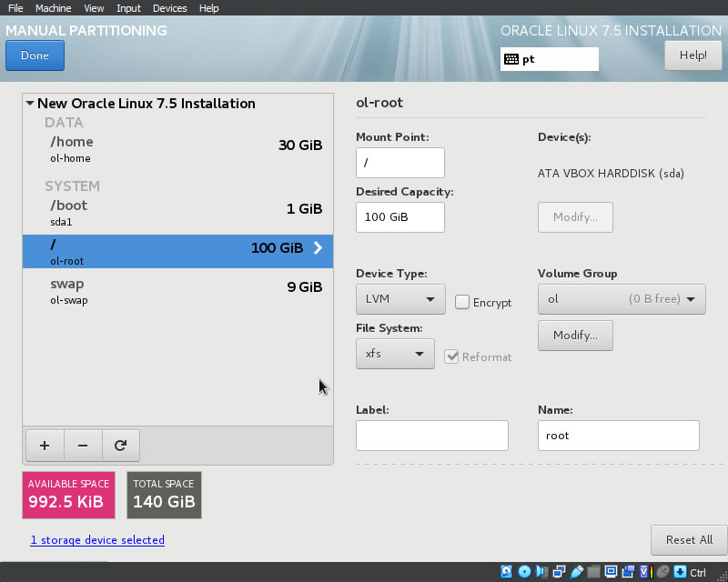Focus the Desired Capacity field
This screenshot has height=582, width=728.
point(400,216)
